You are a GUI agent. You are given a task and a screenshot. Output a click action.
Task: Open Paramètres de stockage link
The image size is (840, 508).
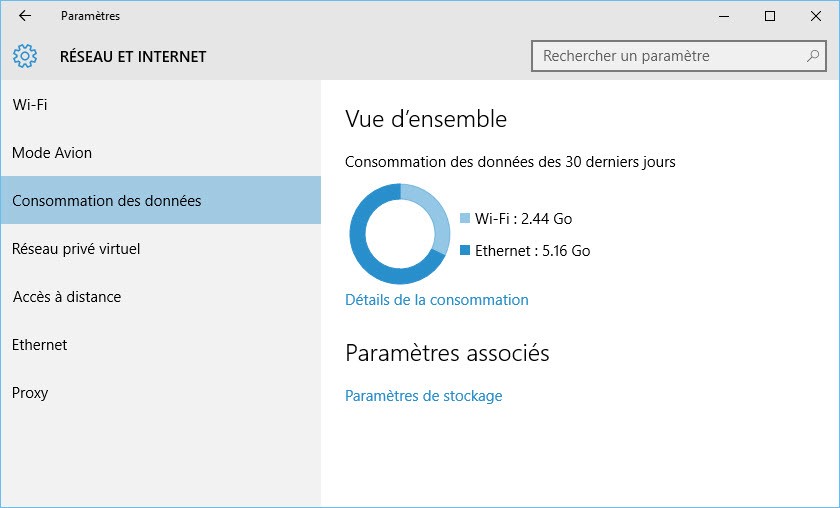click(423, 396)
